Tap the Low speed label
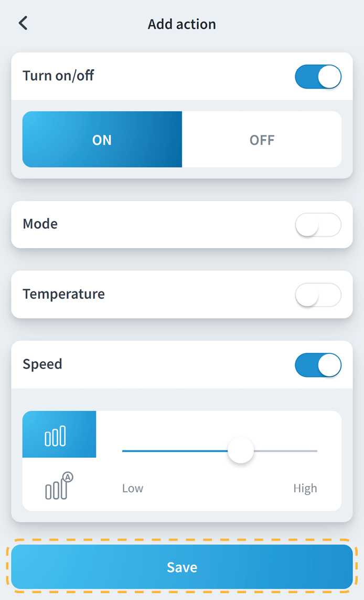364x600 pixels. click(133, 489)
